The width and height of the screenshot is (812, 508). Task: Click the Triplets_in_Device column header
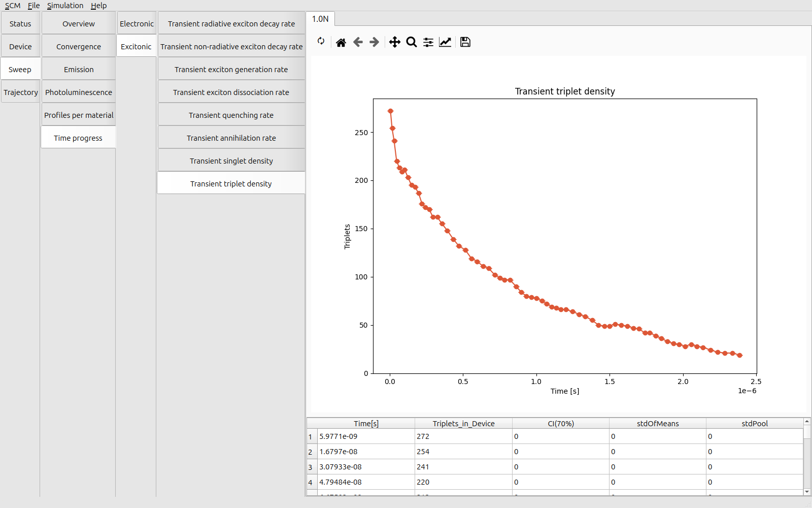click(x=463, y=424)
